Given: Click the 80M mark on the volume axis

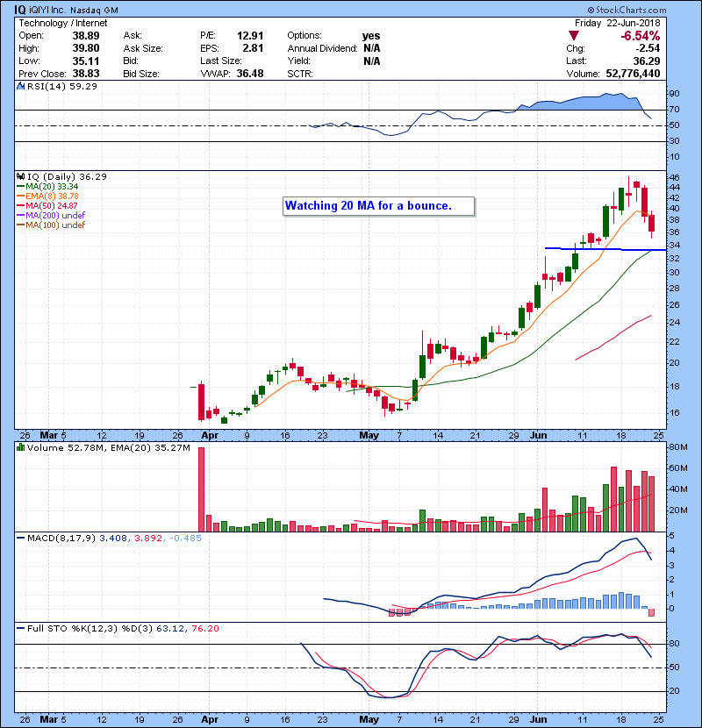Looking at the screenshot, I should click(677, 447).
